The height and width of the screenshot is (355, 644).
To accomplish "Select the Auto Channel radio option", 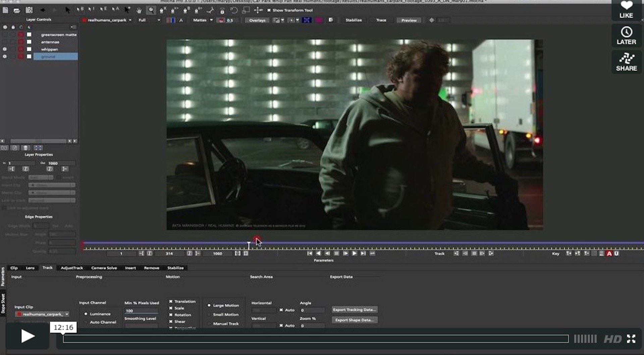I will 86,322.
